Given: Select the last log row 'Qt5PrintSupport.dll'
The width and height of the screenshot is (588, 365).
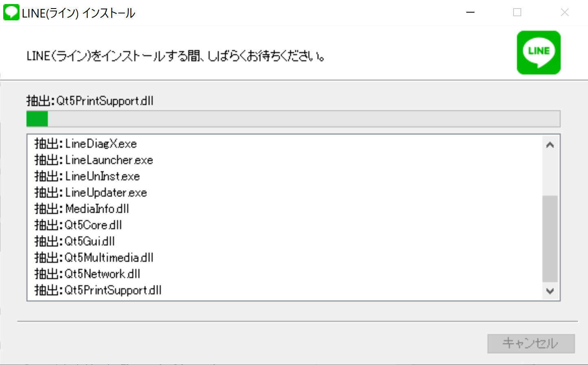Looking at the screenshot, I should point(284,290).
